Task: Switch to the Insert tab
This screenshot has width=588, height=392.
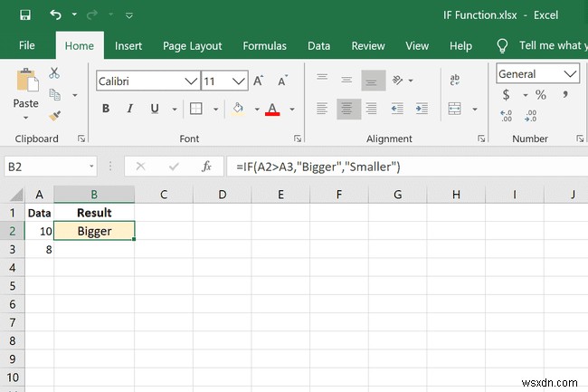Action: tap(128, 46)
